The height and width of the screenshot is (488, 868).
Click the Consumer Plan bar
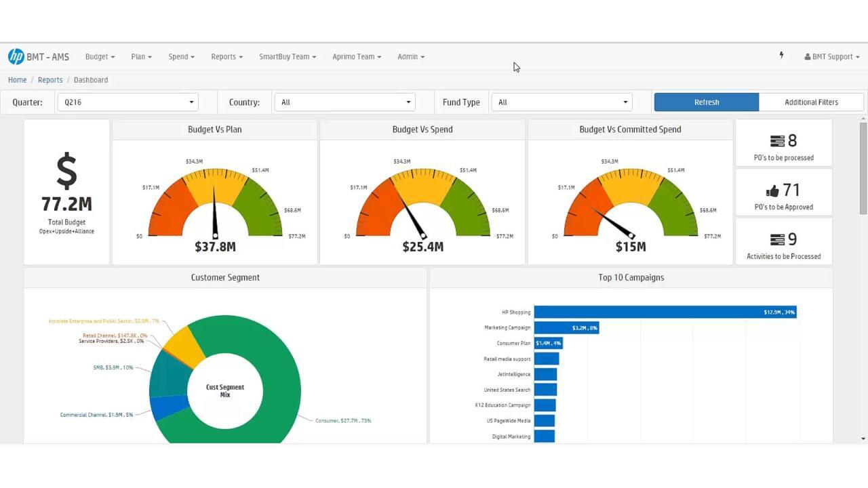tap(549, 344)
